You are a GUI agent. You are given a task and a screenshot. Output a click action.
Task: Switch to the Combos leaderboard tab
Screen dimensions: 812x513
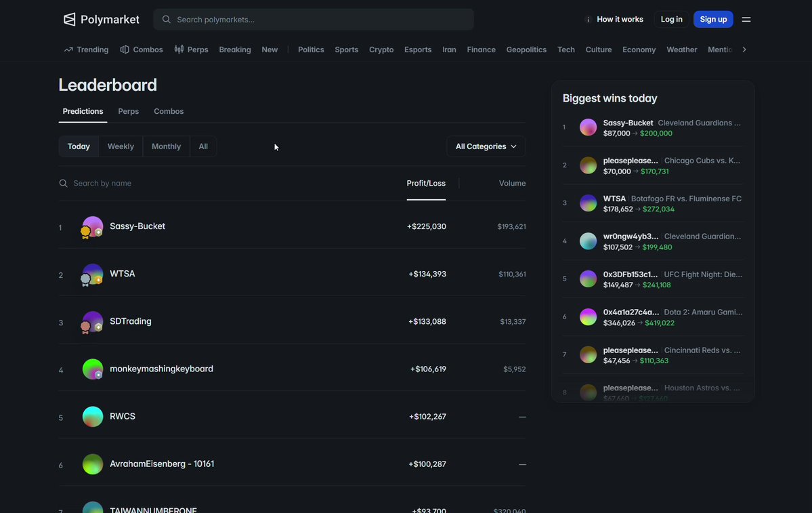169,111
